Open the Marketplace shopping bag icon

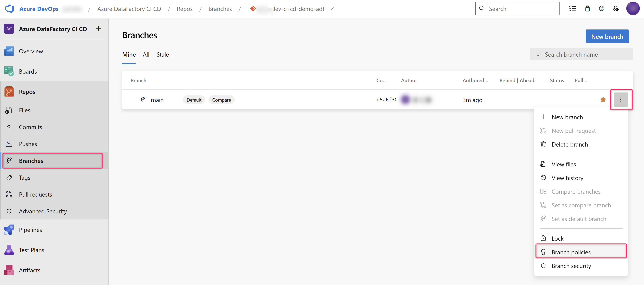tap(587, 9)
